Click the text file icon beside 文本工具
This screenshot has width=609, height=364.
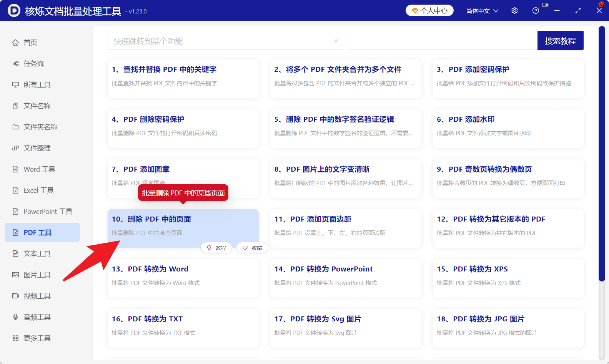click(15, 253)
